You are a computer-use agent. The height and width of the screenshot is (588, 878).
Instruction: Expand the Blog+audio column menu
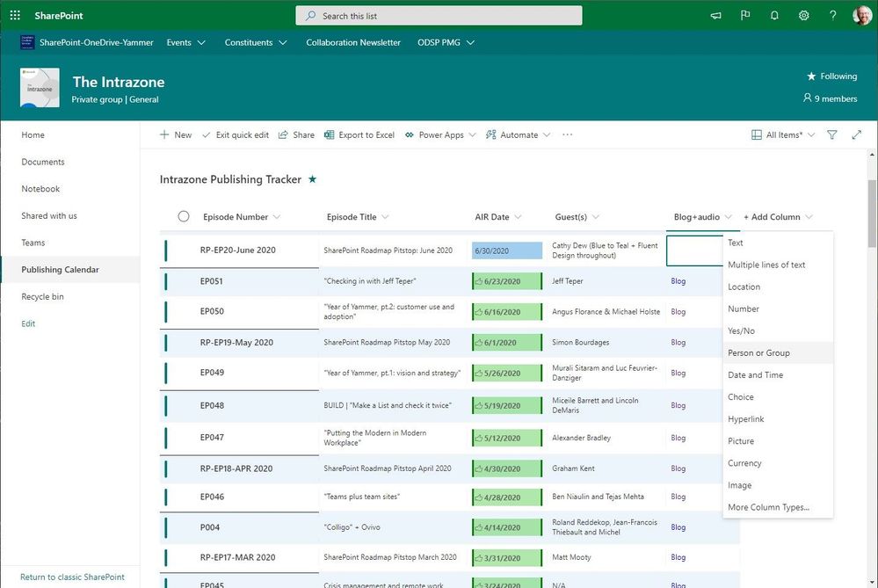coord(729,217)
